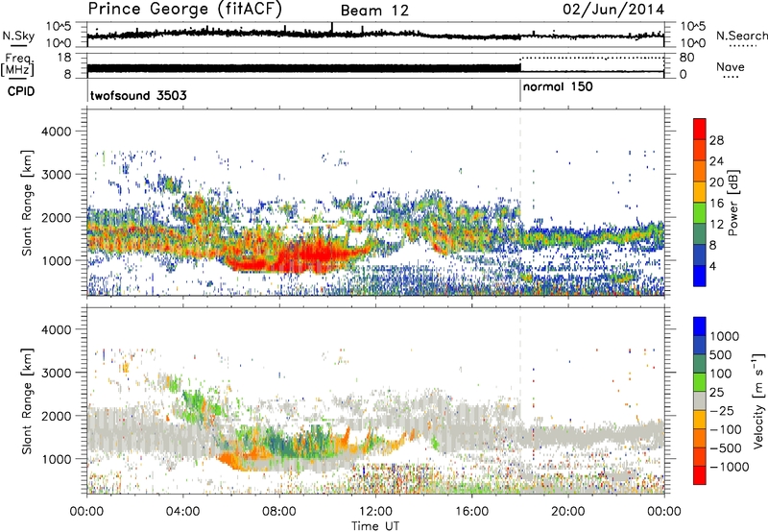Click the Time UT axis title
The width and height of the screenshot is (768, 532).
(375, 526)
